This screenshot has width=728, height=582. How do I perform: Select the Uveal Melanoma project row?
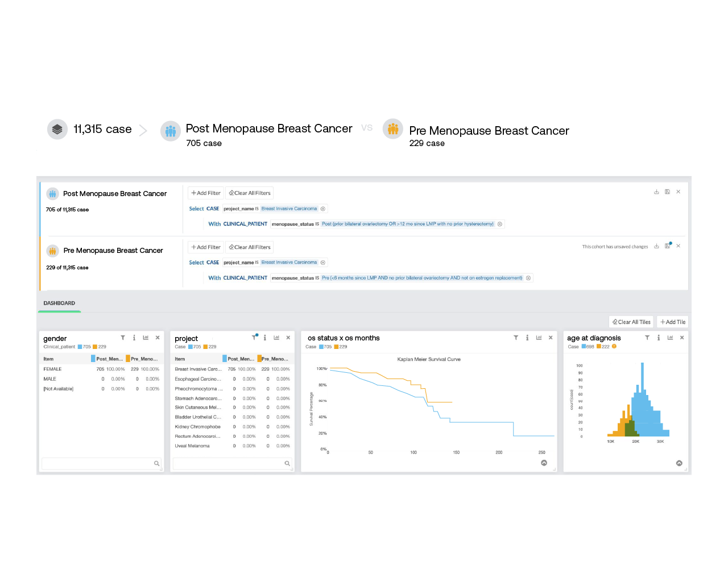pyautogui.click(x=232, y=446)
